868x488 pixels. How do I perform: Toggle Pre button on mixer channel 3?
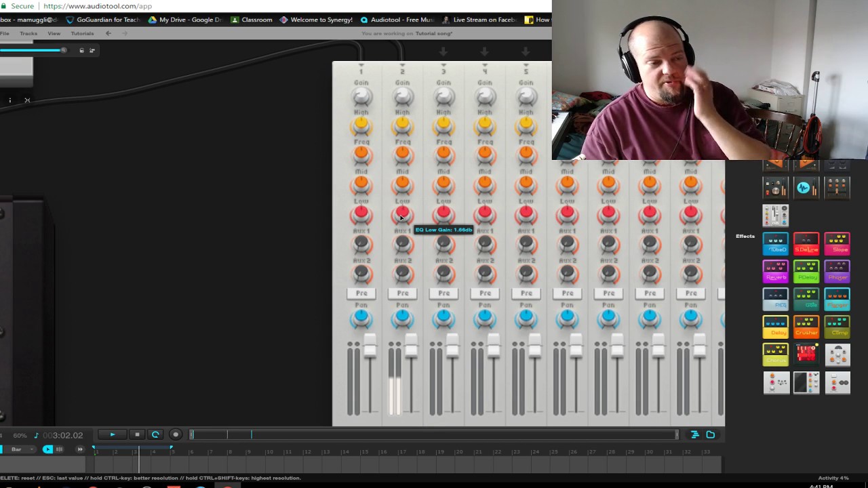coord(444,293)
